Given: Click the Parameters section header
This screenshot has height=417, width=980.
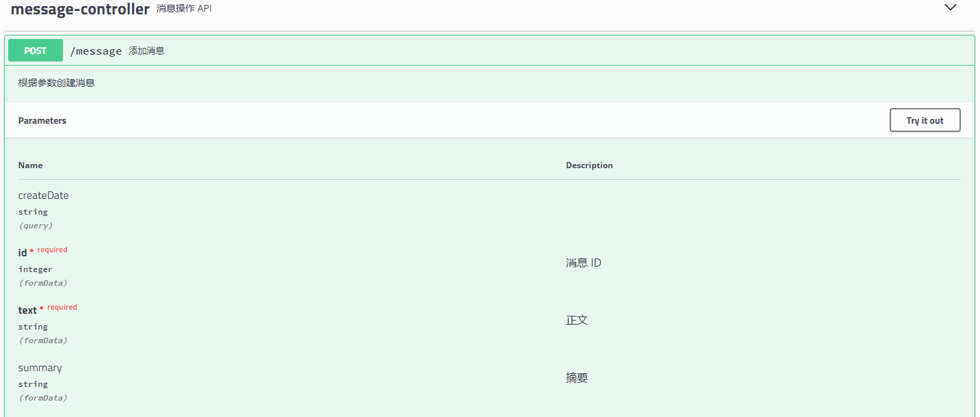Looking at the screenshot, I should point(42,120).
